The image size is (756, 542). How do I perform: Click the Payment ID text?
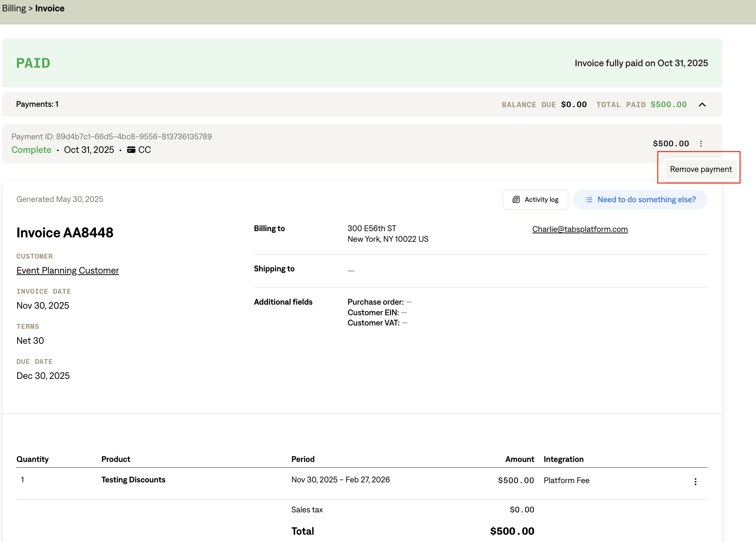[x=112, y=137]
